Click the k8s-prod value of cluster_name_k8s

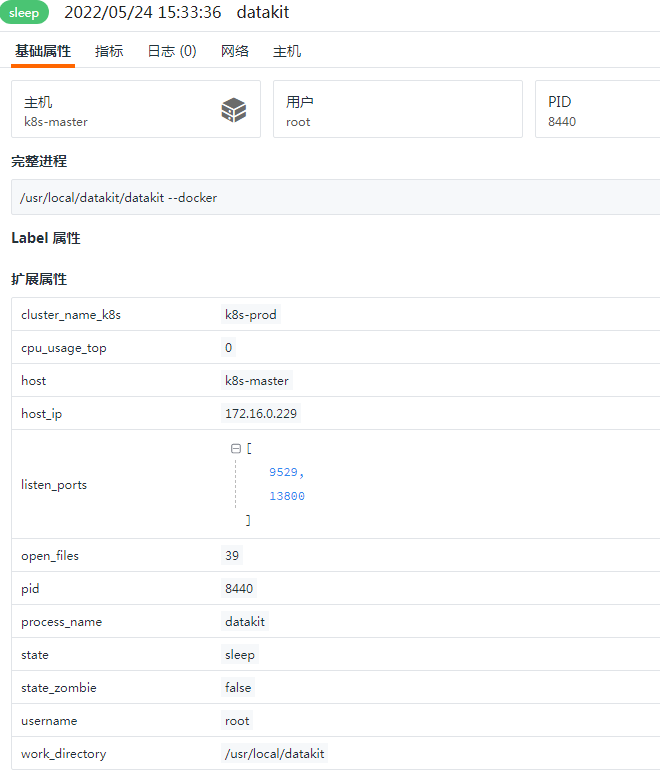click(250, 315)
